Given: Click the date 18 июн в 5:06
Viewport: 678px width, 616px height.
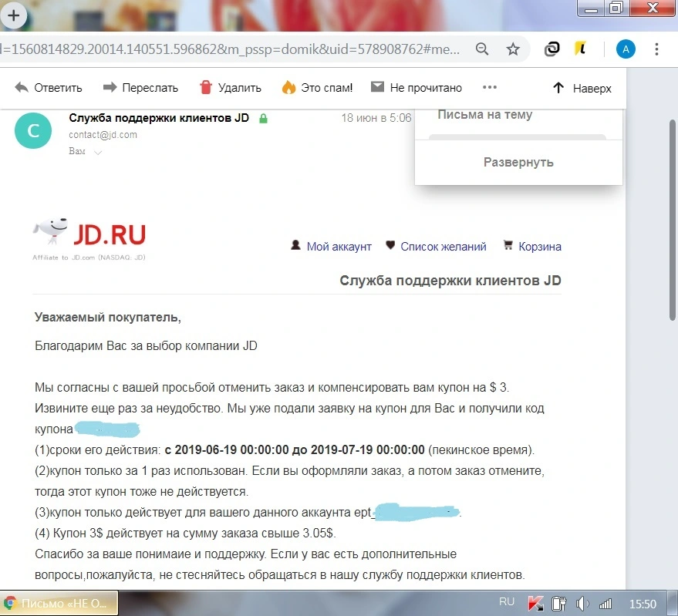Looking at the screenshot, I should pos(376,118).
